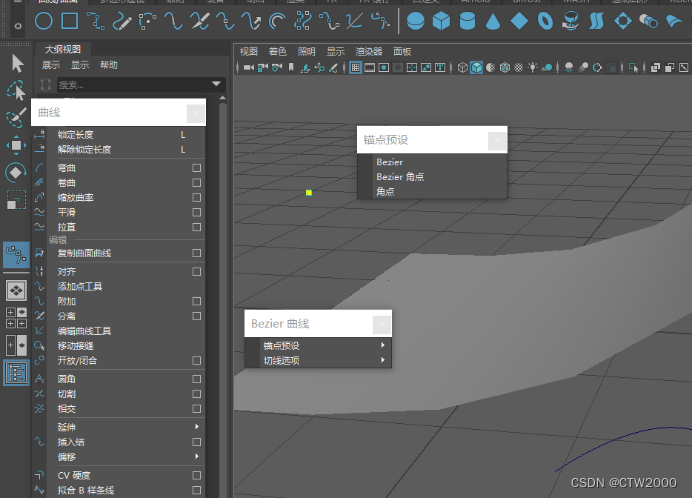Open option box for CV 硬度
Image resolution: width=693 pixels, height=498 pixels.
tap(197, 475)
